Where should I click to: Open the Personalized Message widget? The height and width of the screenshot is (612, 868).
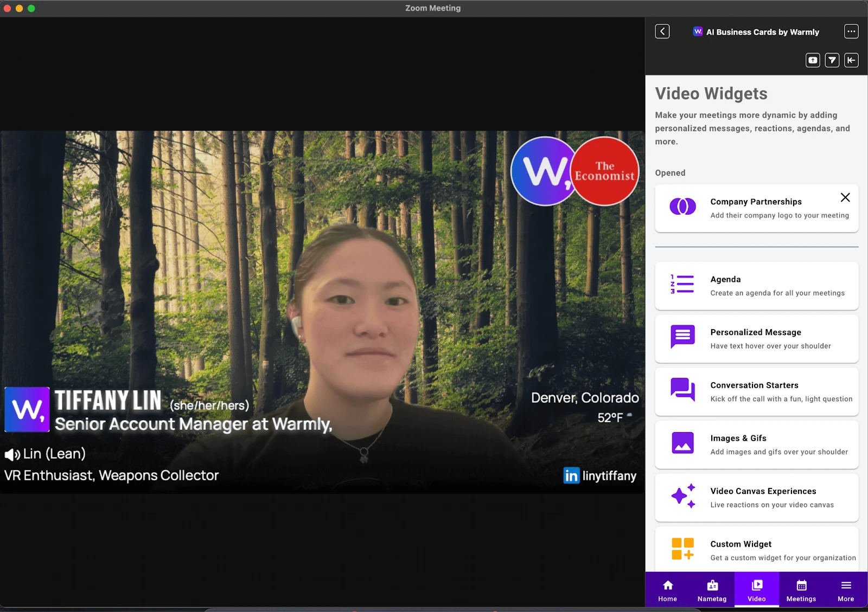[x=756, y=339]
